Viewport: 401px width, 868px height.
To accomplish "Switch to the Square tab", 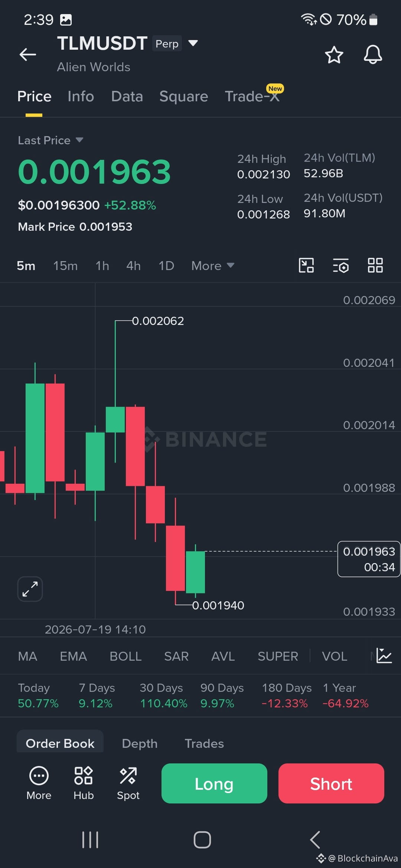I will click(x=184, y=96).
